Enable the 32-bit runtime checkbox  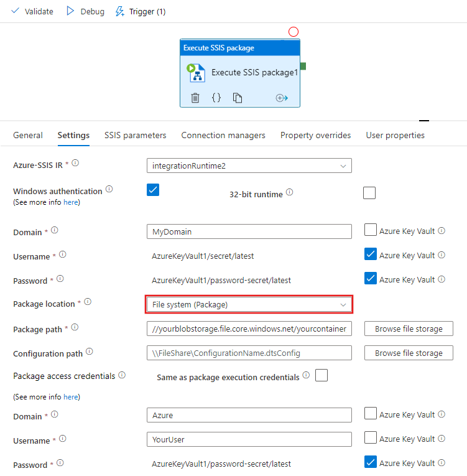point(369,193)
